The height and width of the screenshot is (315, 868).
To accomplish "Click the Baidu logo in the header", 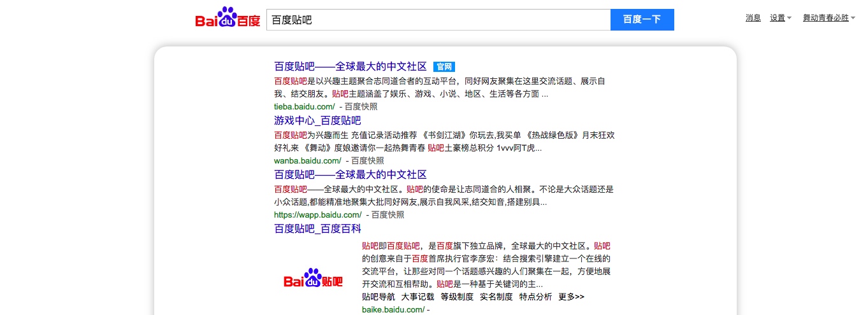I will click(x=228, y=18).
